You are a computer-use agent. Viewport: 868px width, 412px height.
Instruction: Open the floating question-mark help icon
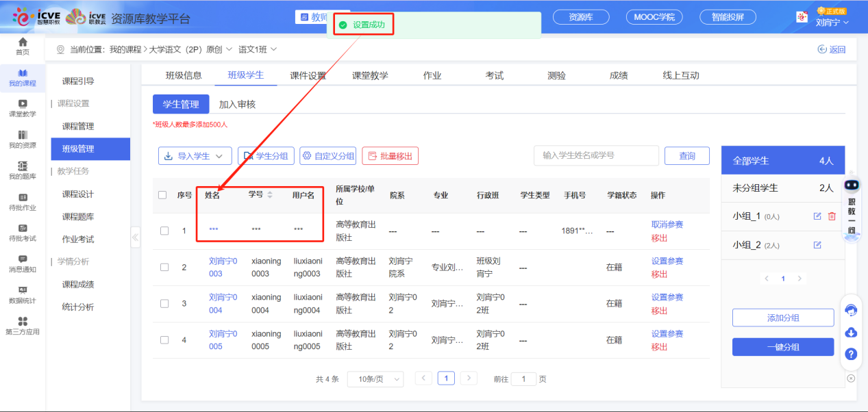851,355
